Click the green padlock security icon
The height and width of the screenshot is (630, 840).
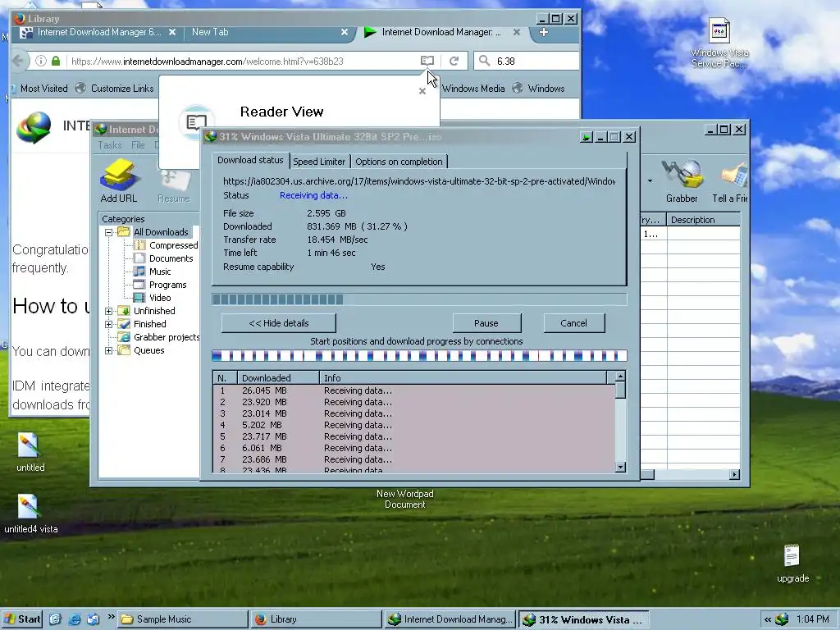pyautogui.click(x=56, y=61)
